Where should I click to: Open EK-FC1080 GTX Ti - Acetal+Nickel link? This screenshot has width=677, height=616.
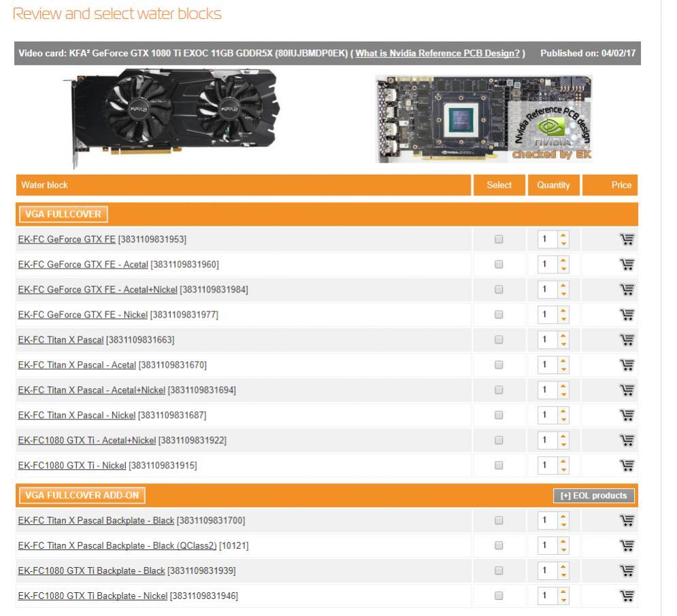[87, 440]
